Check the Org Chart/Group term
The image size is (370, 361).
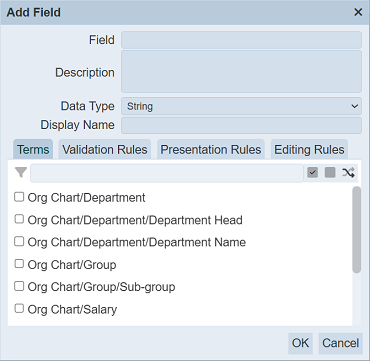click(x=19, y=264)
